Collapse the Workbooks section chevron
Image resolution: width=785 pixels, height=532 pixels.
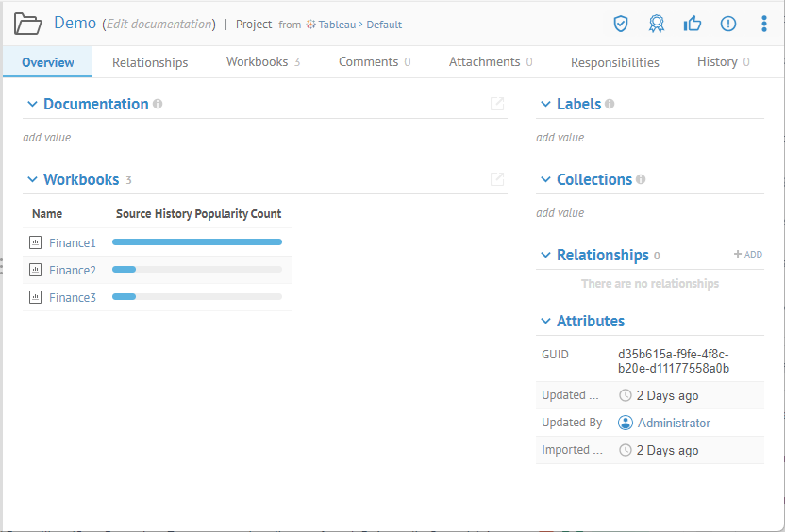click(x=33, y=180)
